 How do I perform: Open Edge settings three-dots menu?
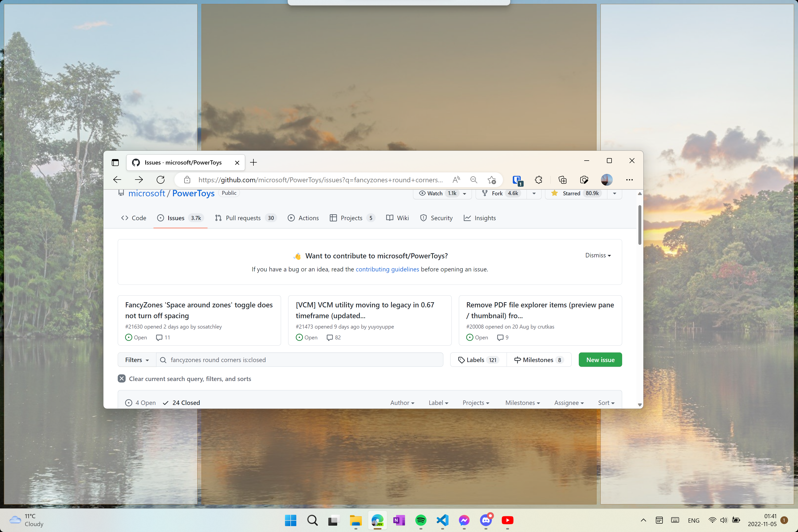(629, 180)
